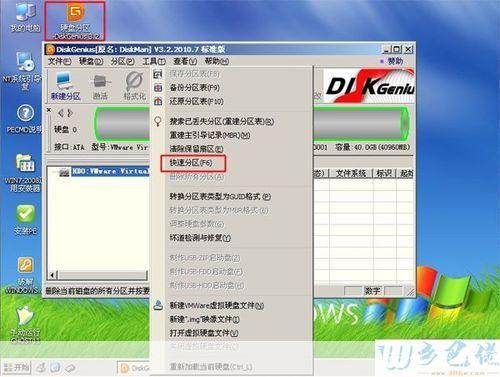The height and width of the screenshot is (377, 500).
Task: Select the 破解WINDOWS key desktop icon
Action: pyautogui.click(x=24, y=276)
